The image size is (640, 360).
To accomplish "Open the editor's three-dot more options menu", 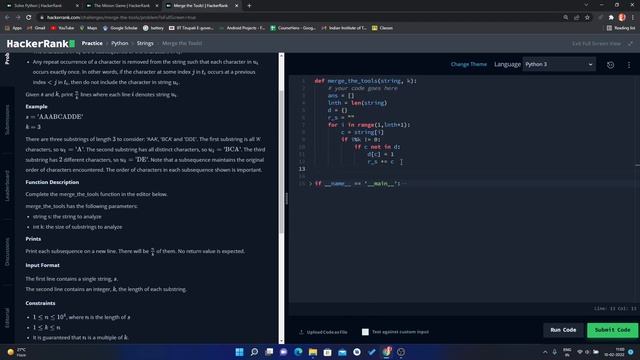I will (x=629, y=65).
